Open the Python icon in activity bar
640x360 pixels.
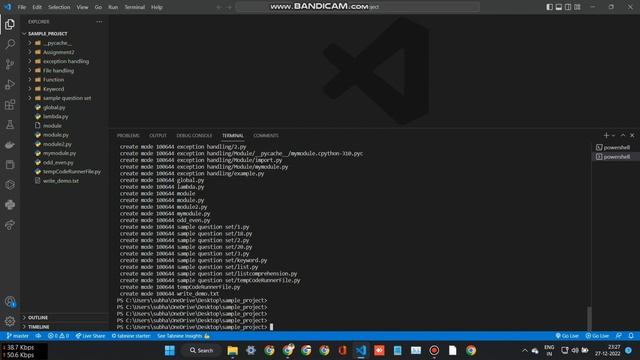click(x=10, y=204)
